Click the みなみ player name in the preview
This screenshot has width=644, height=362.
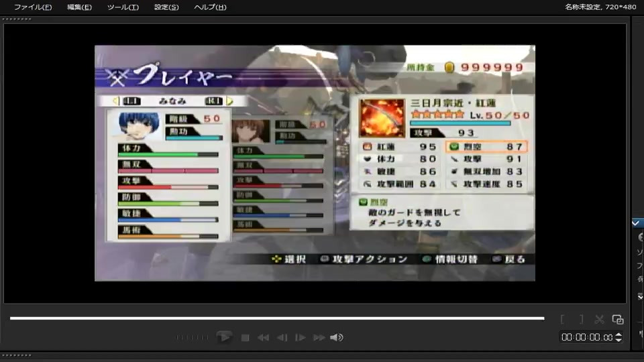172,101
